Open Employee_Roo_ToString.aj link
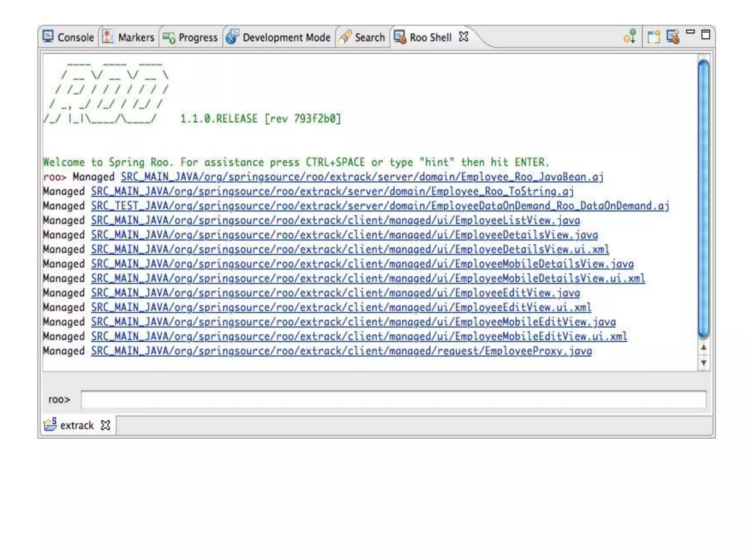 click(332, 192)
